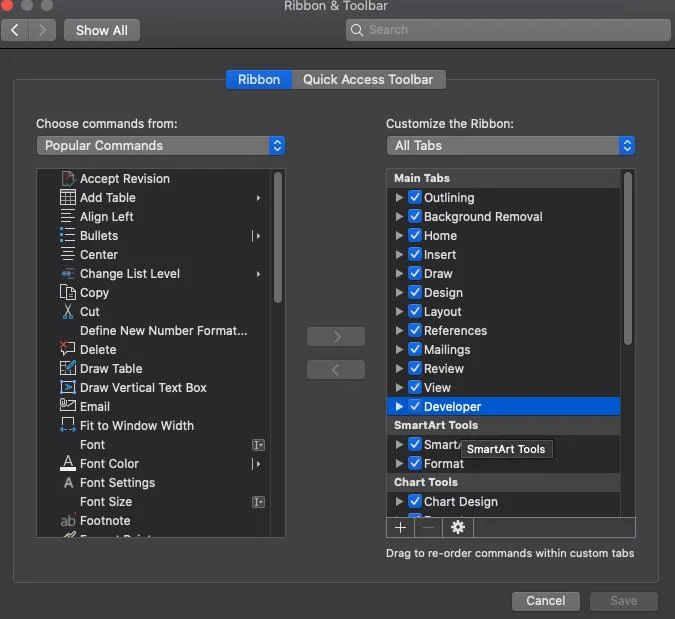Click the Font Size combo box indicator
This screenshot has height=619, width=675.
click(258, 502)
